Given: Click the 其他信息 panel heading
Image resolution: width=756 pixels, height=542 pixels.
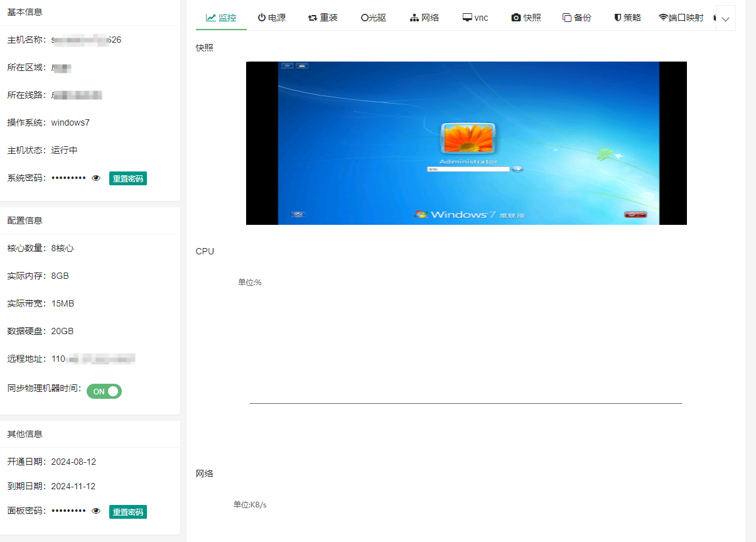Looking at the screenshot, I should click(25, 434).
